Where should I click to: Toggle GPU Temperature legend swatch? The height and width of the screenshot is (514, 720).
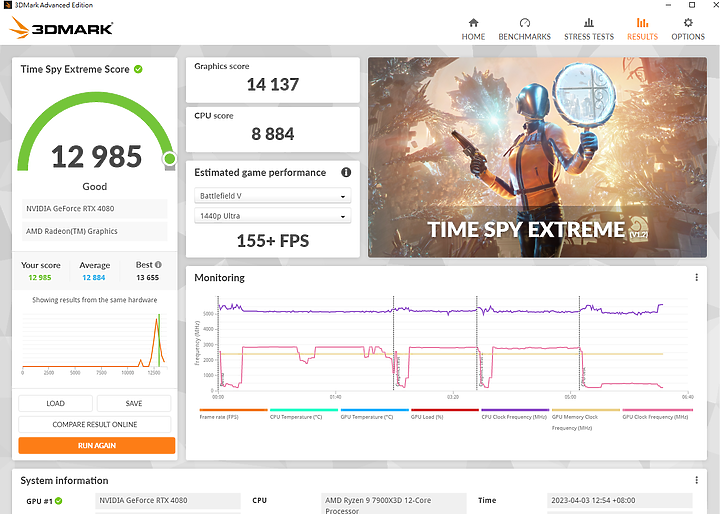point(375,410)
